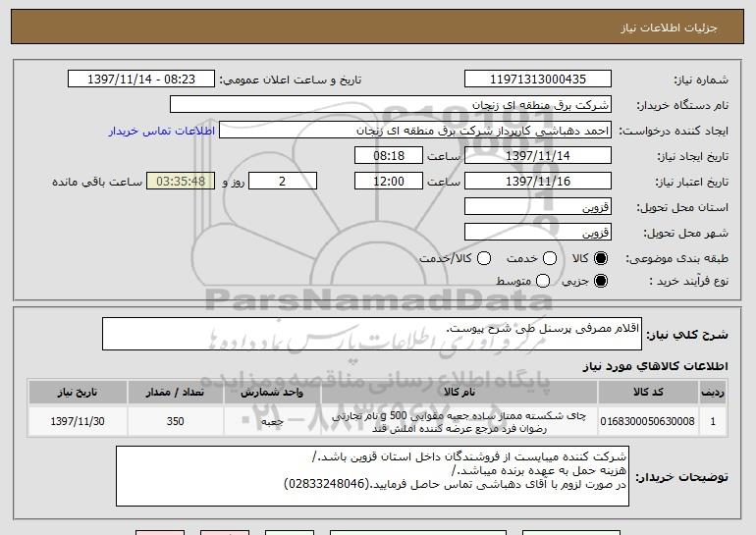Click the creation time field 08:18
Image resolution: width=756 pixels, height=535 pixels.
[x=389, y=155]
